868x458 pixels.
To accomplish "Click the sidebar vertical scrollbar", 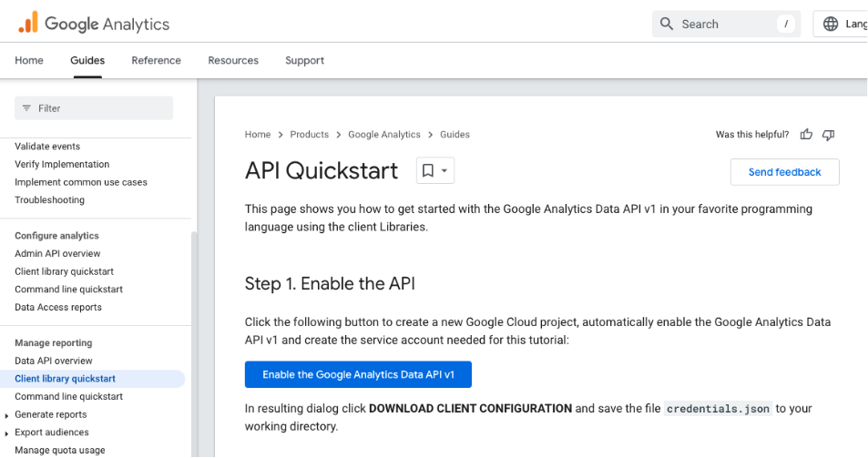I will (x=194, y=343).
